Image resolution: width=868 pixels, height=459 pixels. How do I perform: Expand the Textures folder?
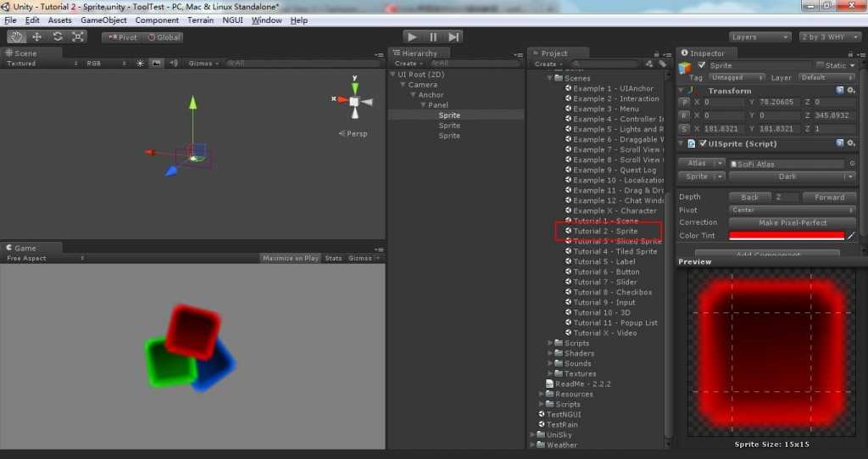click(x=550, y=373)
